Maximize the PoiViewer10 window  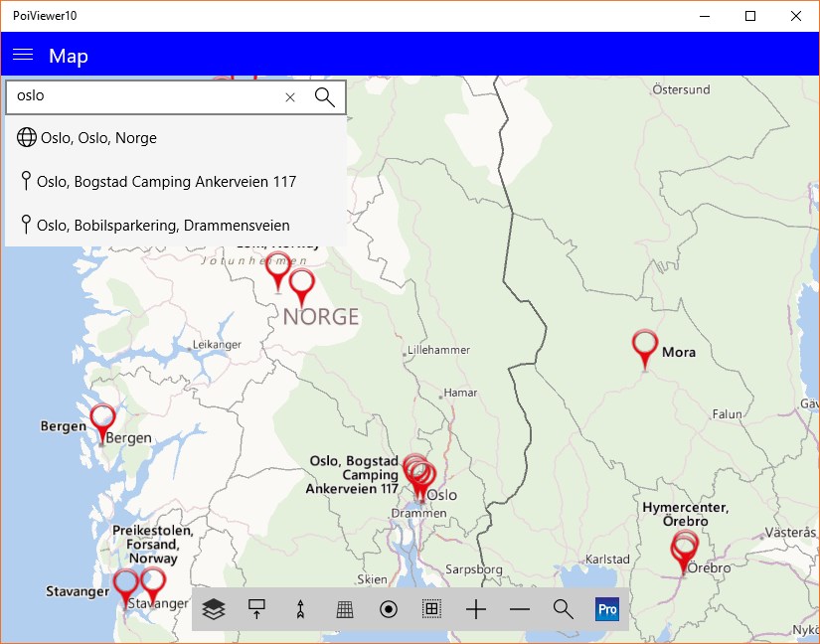click(749, 16)
